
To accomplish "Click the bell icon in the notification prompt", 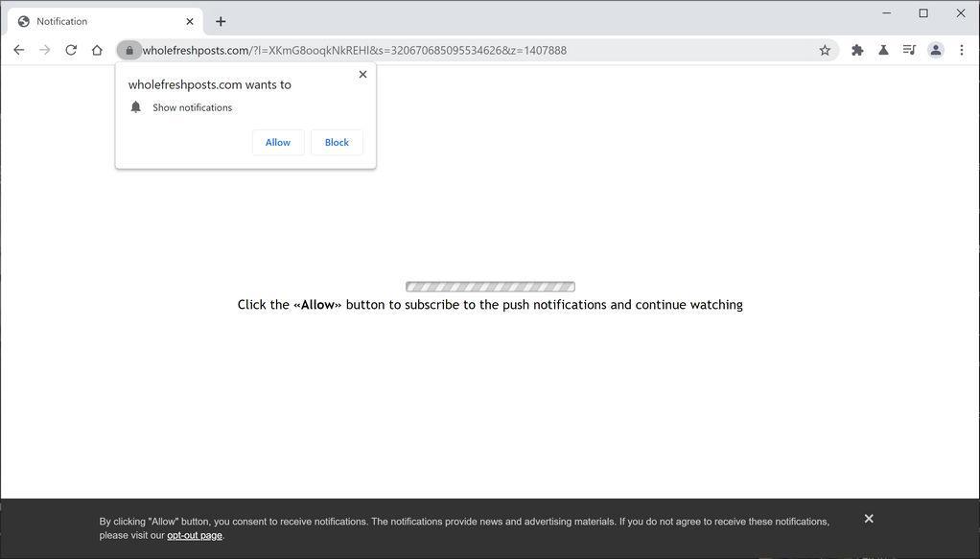I will tap(135, 107).
